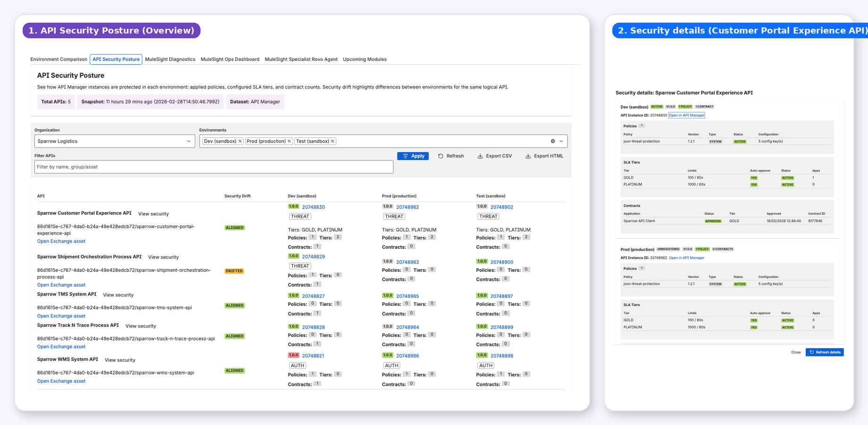Image resolution: width=868 pixels, height=425 pixels.
Task: Clear all environments using the X-circle icon
Action: 553,141
